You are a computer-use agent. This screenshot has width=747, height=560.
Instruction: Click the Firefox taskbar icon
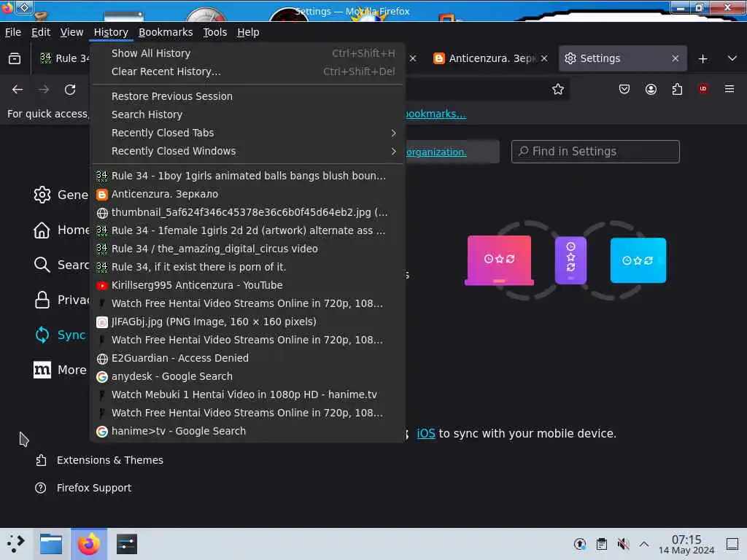(89, 544)
